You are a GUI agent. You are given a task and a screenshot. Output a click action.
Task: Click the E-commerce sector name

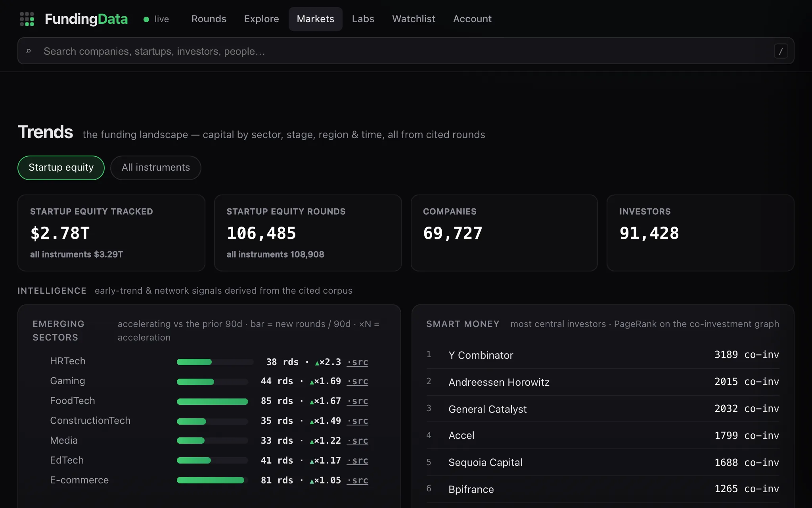[79, 480]
